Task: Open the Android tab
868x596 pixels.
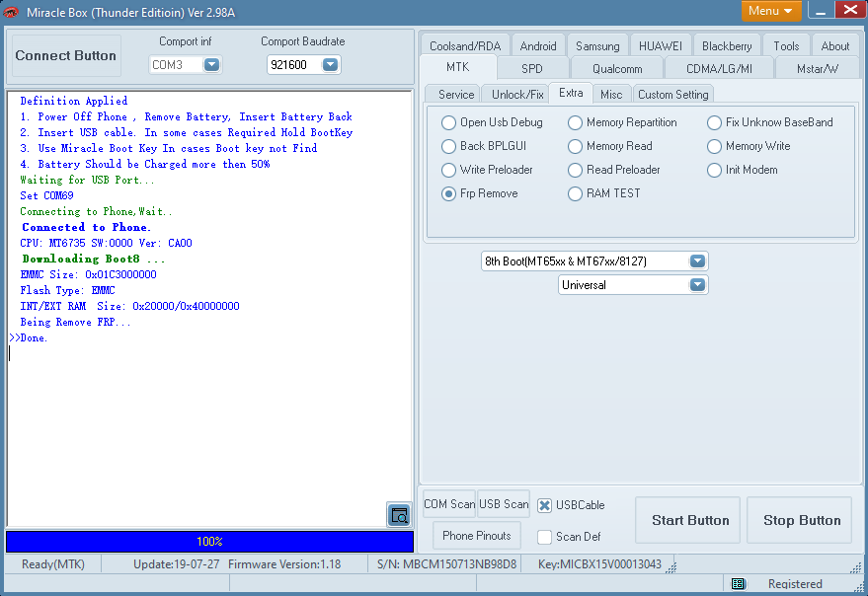Action: point(538,46)
